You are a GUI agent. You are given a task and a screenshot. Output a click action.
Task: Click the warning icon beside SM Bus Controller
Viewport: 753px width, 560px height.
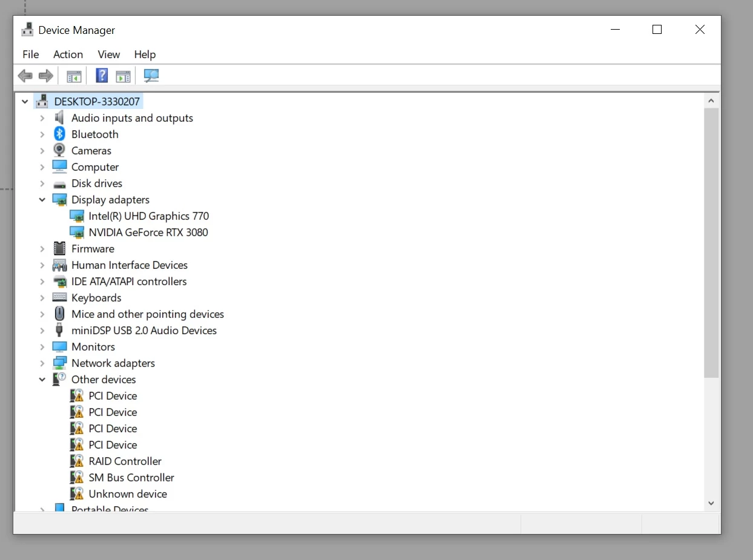tap(77, 477)
